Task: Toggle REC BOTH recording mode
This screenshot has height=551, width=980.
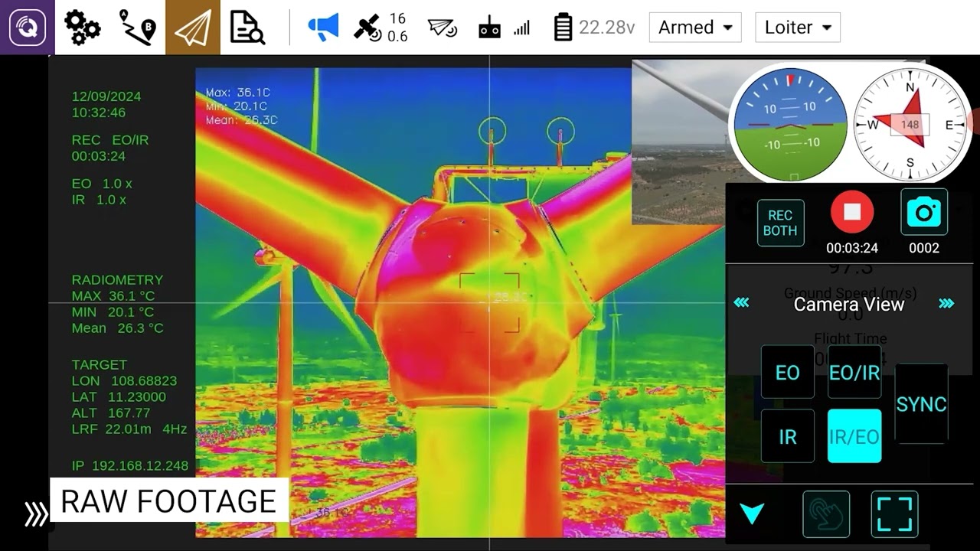Action: pyautogui.click(x=780, y=223)
